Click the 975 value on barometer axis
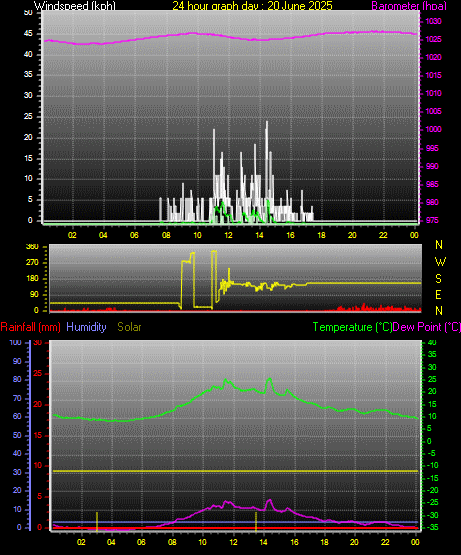The width and height of the screenshot is (461, 555). coord(432,221)
